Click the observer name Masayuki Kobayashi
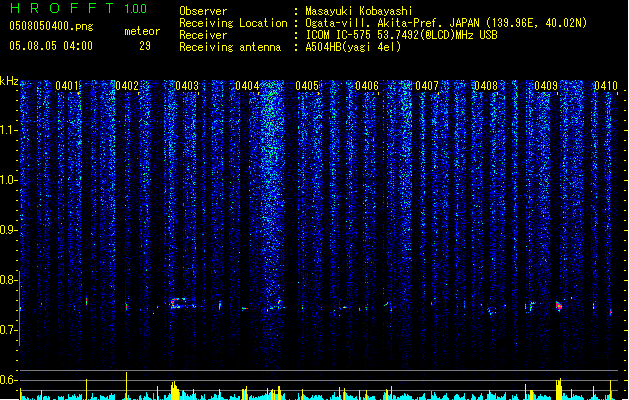This screenshot has width=629, height=400. tap(359, 11)
